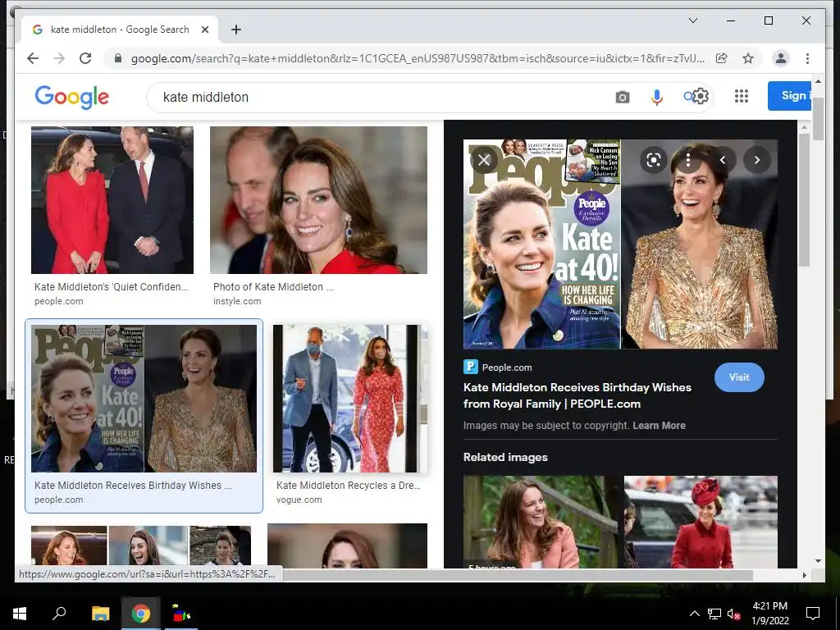Open File Explorer from taskbar
The height and width of the screenshot is (630, 840).
[x=100, y=614]
